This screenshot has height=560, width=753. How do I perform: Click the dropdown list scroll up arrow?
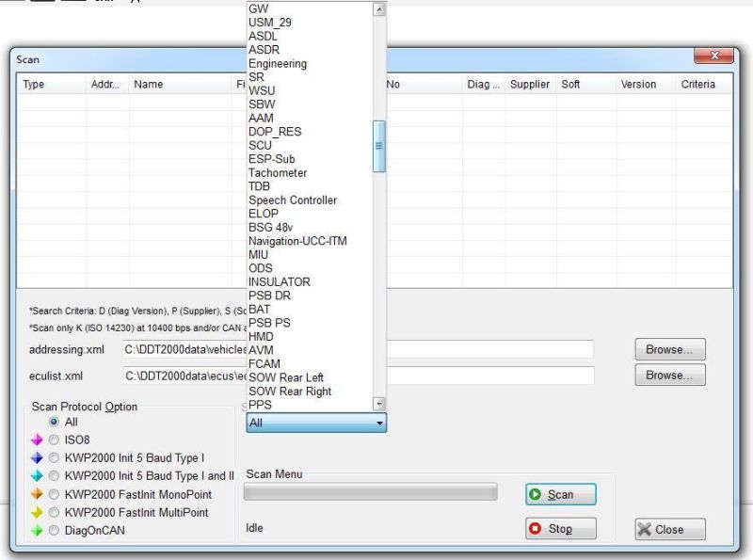[x=379, y=9]
